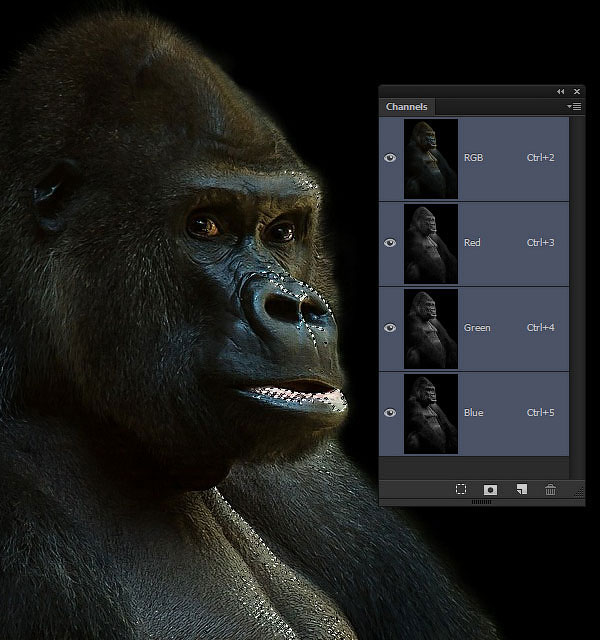Click the Blue channel name label

473,413
